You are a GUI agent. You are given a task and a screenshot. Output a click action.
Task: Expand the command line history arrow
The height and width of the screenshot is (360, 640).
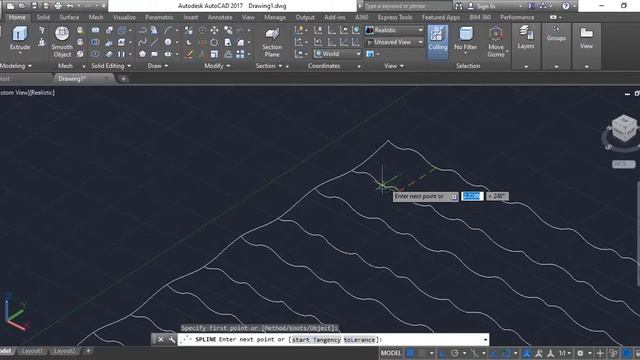tap(485, 340)
